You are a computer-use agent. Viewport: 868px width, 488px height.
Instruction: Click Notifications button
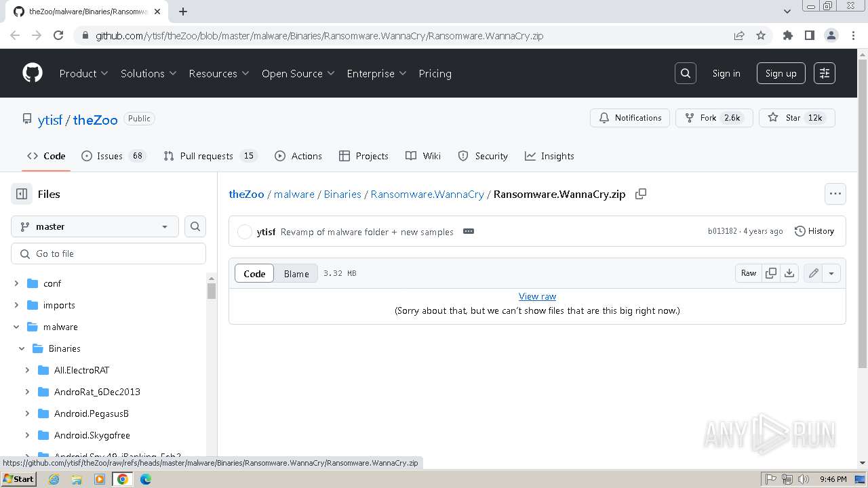pyautogui.click(x=630, y=118)
